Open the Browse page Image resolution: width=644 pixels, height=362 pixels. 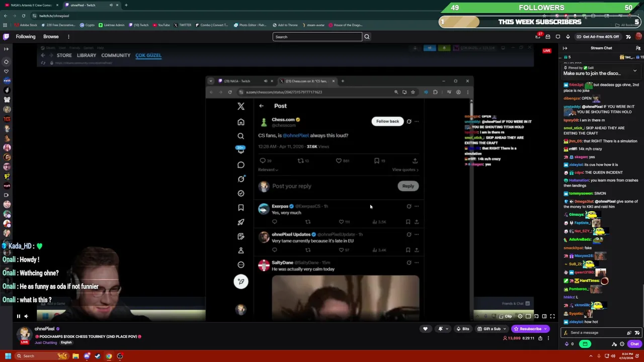pos(51,37)
